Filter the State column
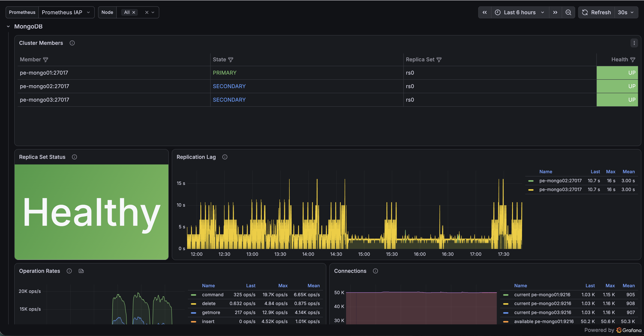The width and height of the screenshot is (644, 336). (x=231, y=60)
